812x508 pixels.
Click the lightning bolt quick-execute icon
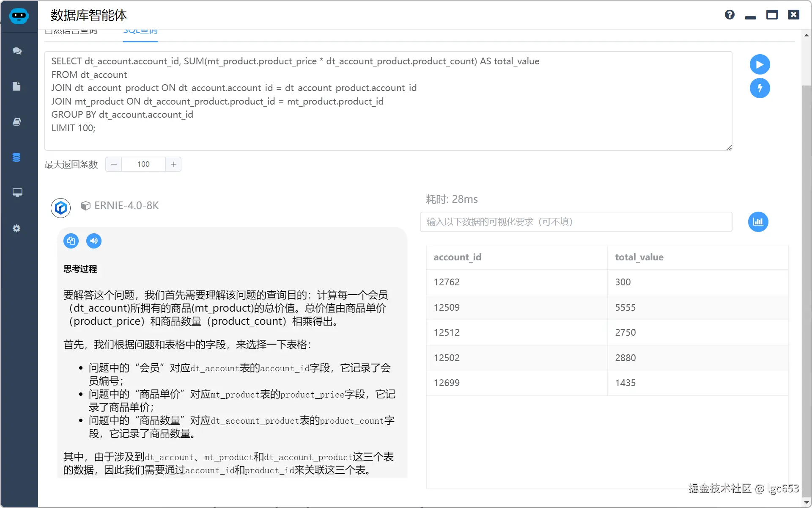[760, 88]
